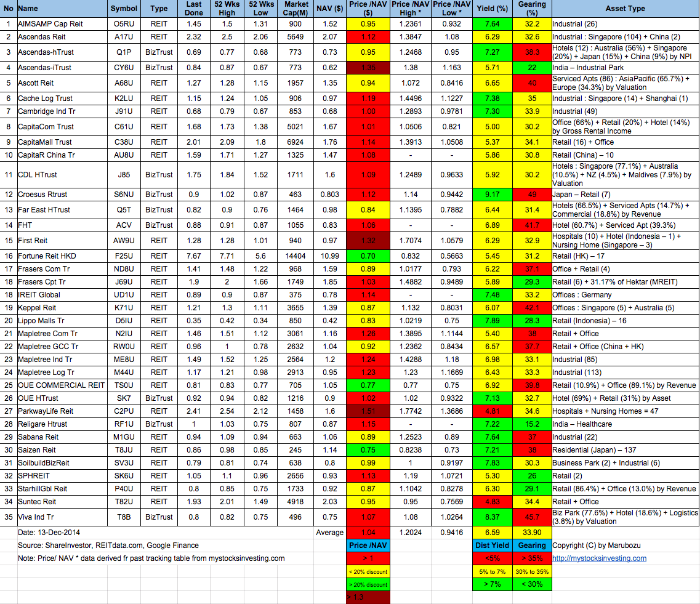
Task: Select the blue 'Gearing' legend header
Action: pos(532,546)
